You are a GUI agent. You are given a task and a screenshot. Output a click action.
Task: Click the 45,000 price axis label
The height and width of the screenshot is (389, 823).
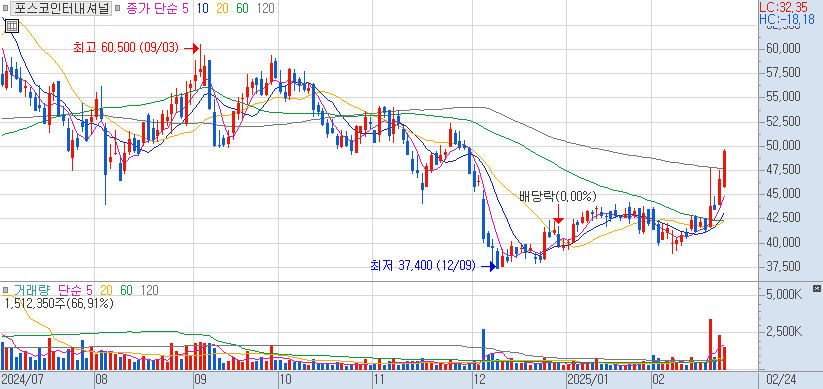[783, 194]
